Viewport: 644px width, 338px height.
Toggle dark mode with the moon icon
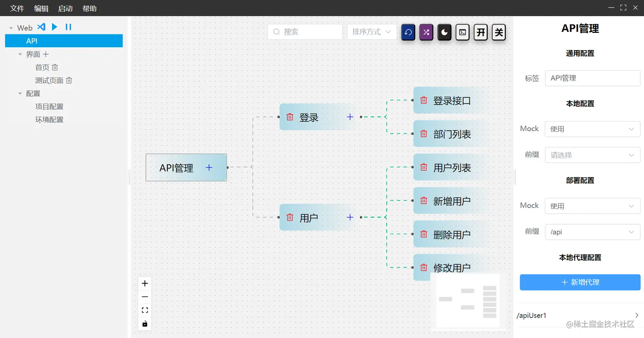pyautogui.click(x=444, y=32)
